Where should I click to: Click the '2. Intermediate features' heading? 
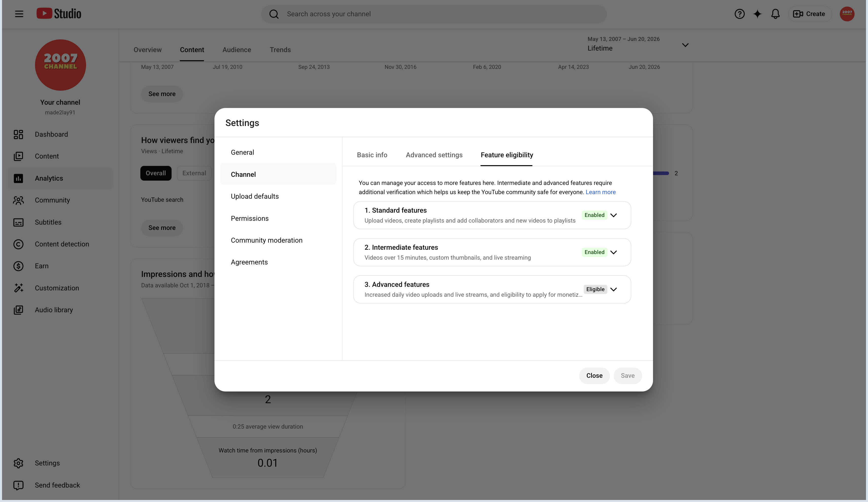(x=401, y=247)
